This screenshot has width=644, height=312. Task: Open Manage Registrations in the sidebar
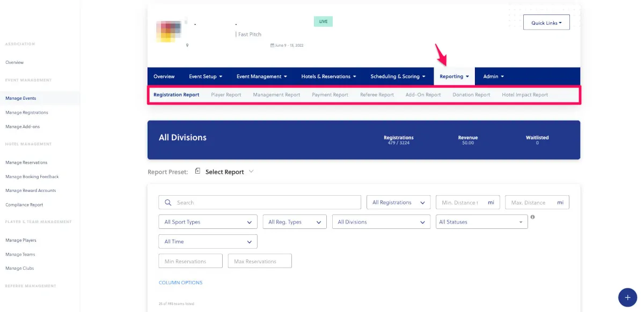click(27, 113)
